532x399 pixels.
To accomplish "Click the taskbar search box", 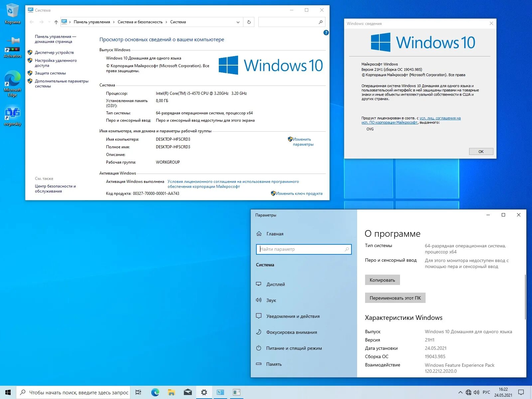I will coord(73,392).
